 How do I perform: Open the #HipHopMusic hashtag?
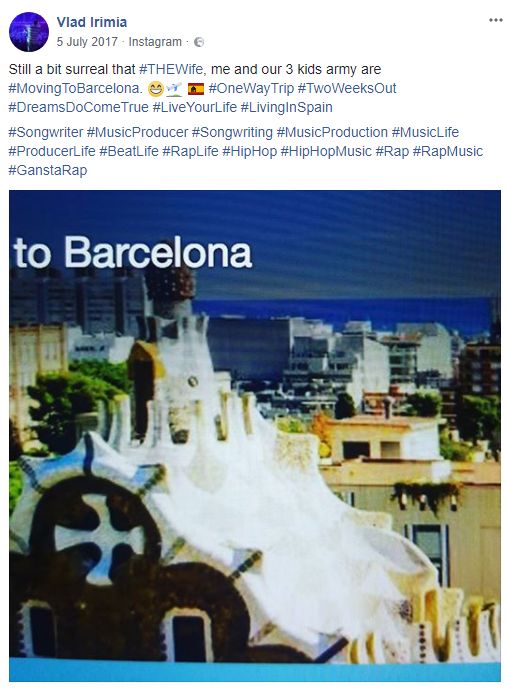pos(326,151)
